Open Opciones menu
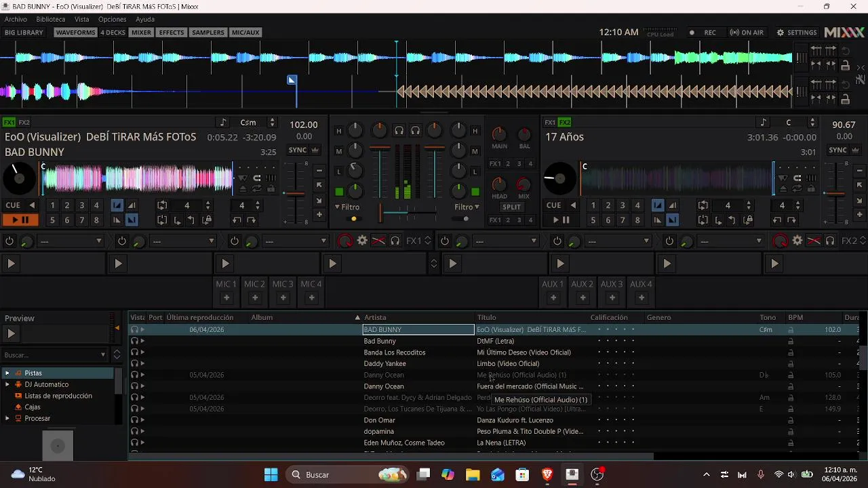 [x=112, y=20]
